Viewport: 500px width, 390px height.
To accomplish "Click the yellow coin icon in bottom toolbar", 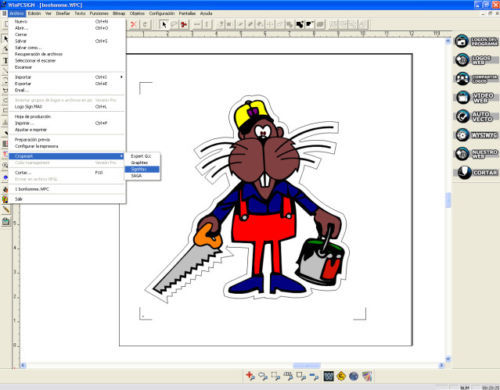I will pos(341,376).
